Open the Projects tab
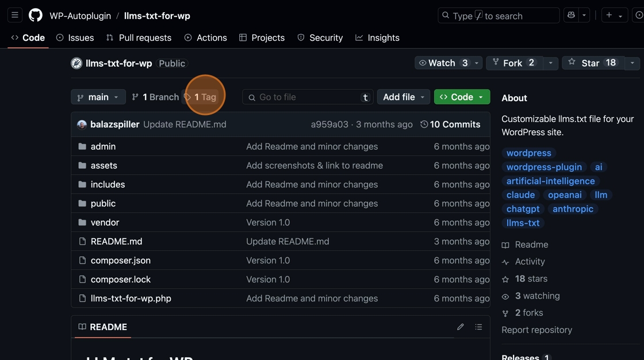 coord(262,38)
